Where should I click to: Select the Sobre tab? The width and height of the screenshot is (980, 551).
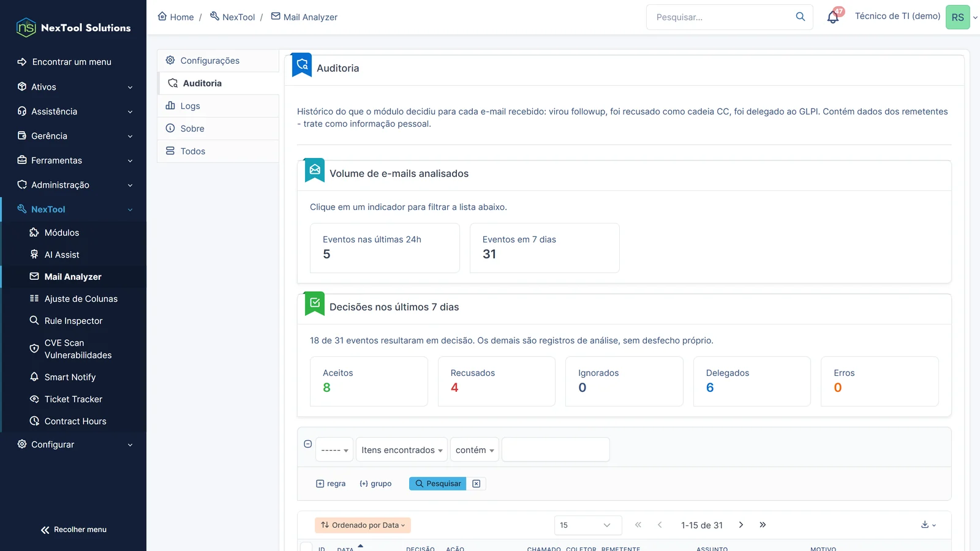[218, 129]
